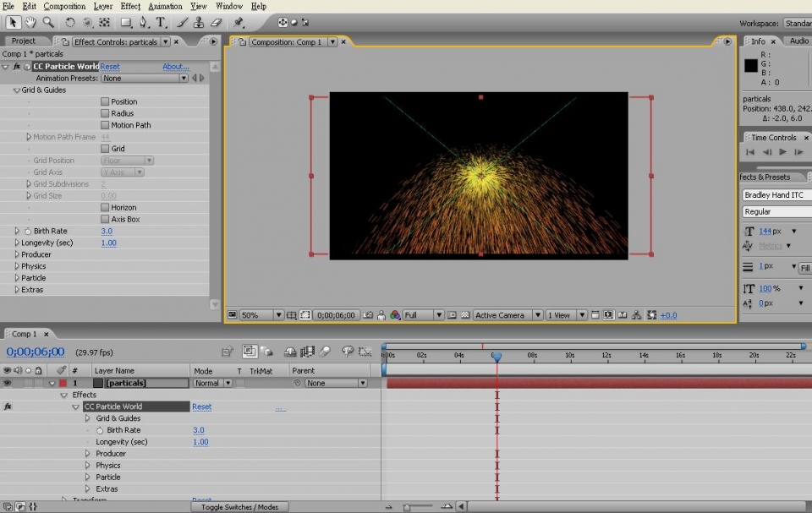The height and width of the screenshot is (513, 812).
Task: Select the Puppet Pin tool
Action: (x=239, y=22)
